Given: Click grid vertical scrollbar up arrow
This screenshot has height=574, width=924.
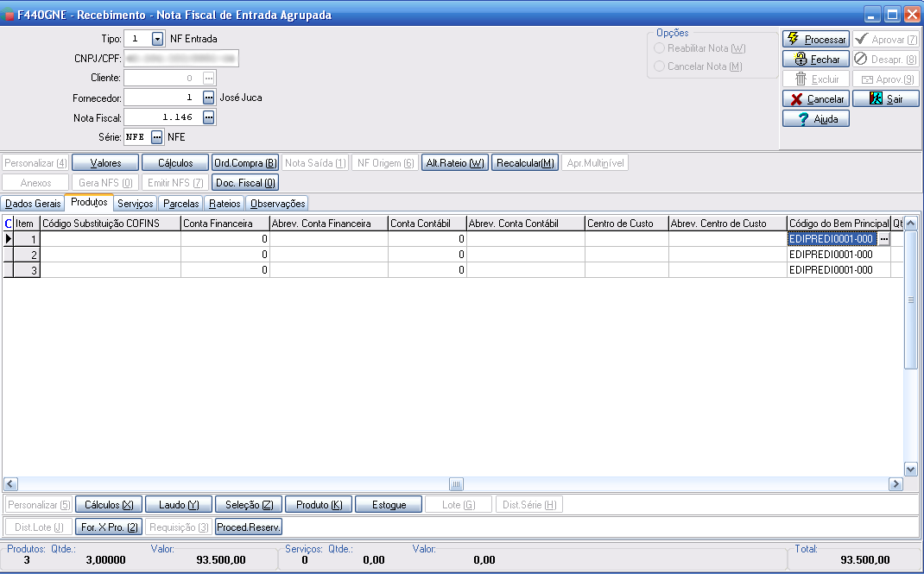Looking at the screenshot, I should [x=910, y=223].
